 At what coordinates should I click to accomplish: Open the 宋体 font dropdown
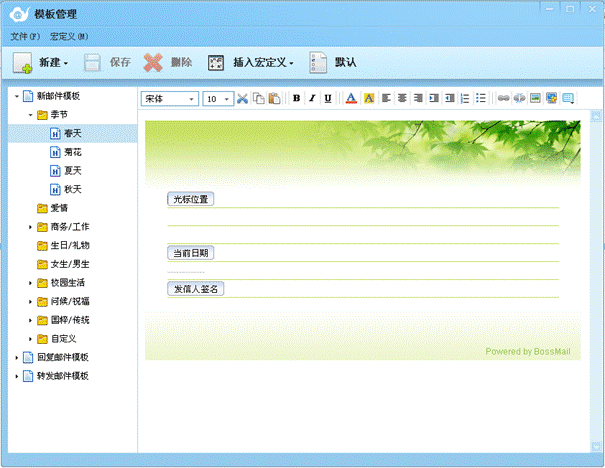point(191,99)
